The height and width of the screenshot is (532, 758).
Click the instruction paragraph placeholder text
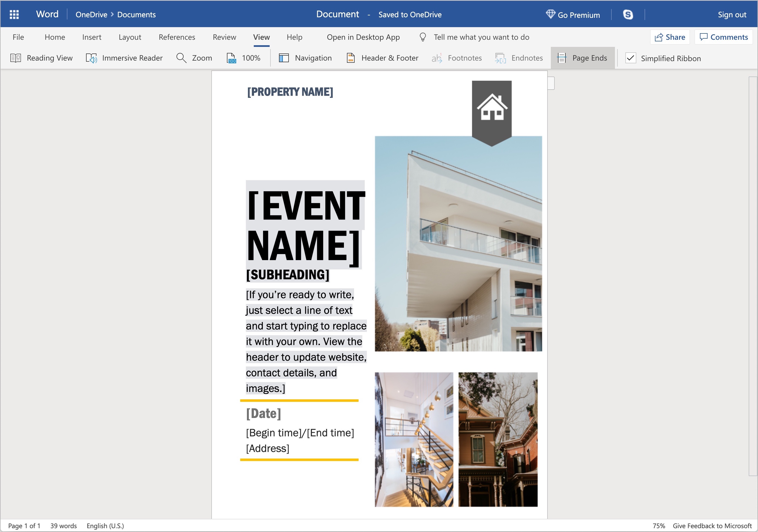point(306,342)
